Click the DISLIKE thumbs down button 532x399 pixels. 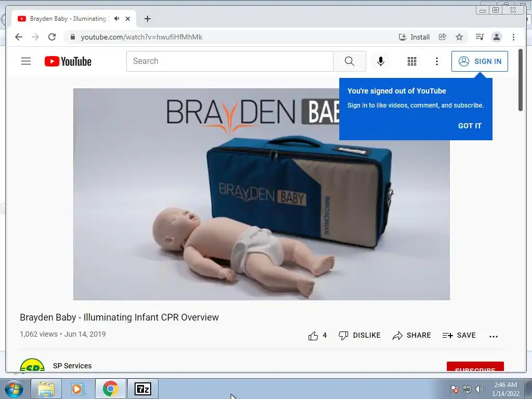pyautogui.click(x=360, y=335)
